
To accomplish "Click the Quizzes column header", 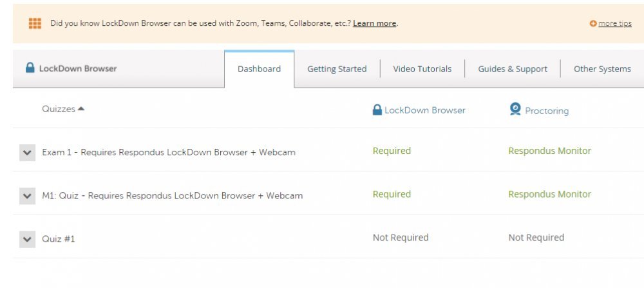I will click(x=59, y=109).
